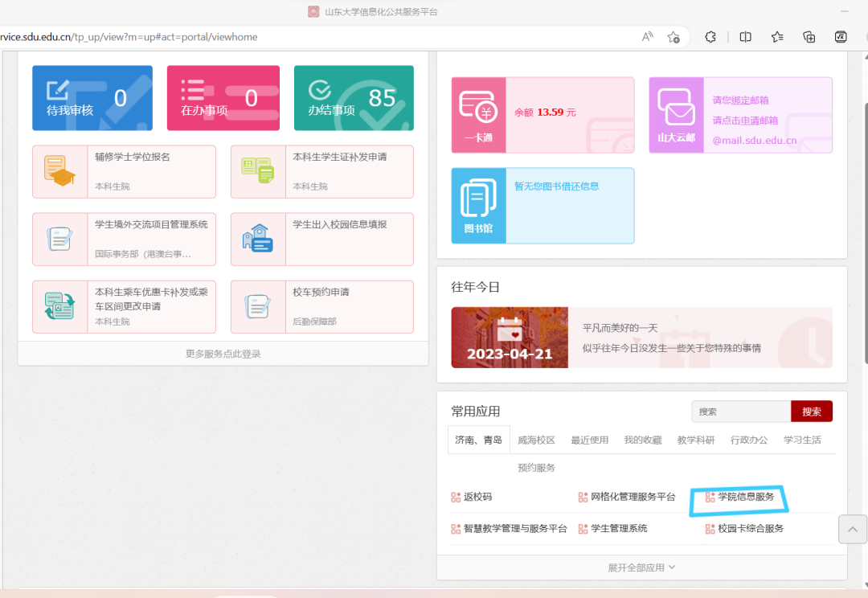
Task: Open the 待我审核 blue tile
Action: pyautogui.click(x=92, y=98)
